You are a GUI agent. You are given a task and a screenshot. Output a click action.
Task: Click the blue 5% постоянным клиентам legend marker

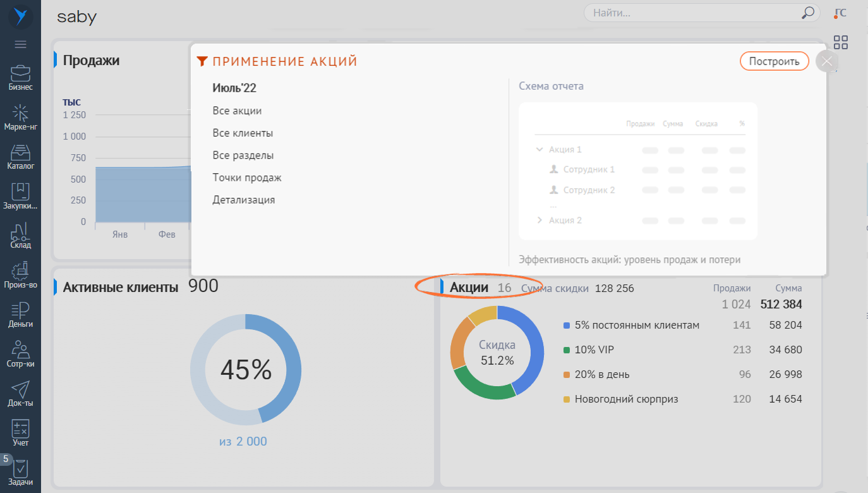pos(567,326)
